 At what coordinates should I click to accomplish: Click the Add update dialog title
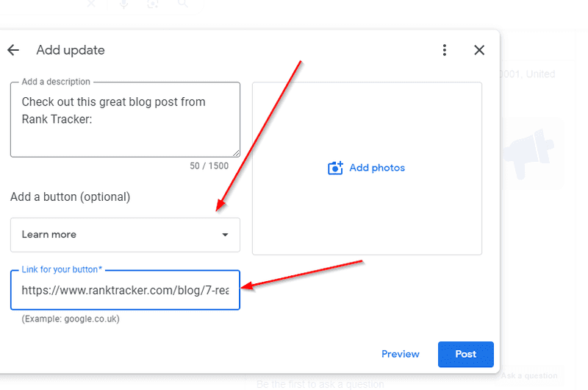tap(71, 50)
